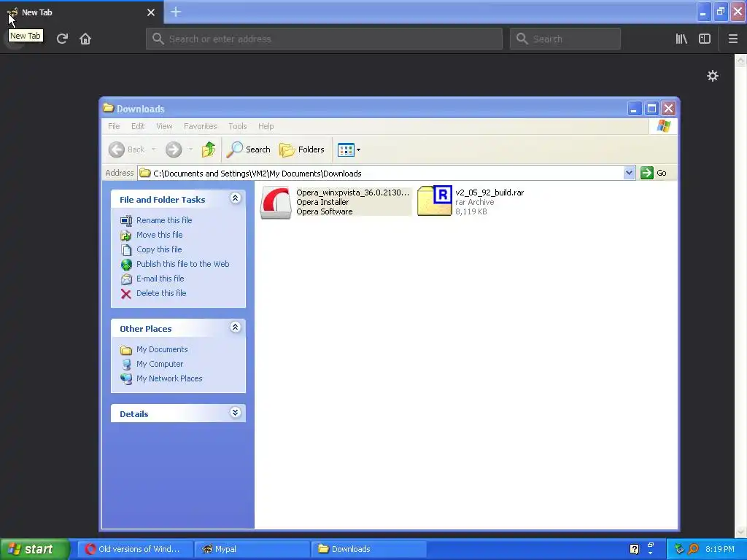
Task: Switch to Mypal taskbar button
Action: (252, 549)
